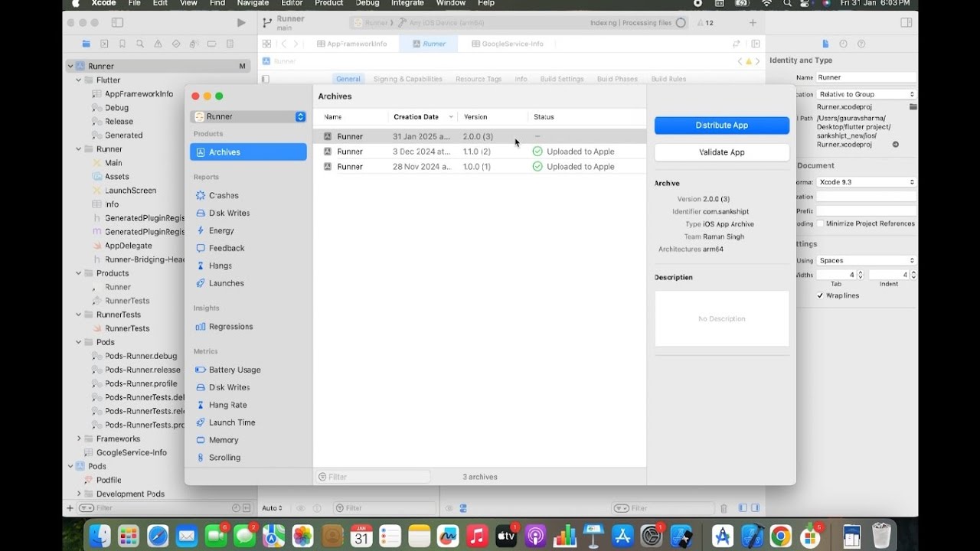Open Crashes in Organizer sidebar
Image resolution: width=980 pixels, height=551 pixels.
click(224, 195)
